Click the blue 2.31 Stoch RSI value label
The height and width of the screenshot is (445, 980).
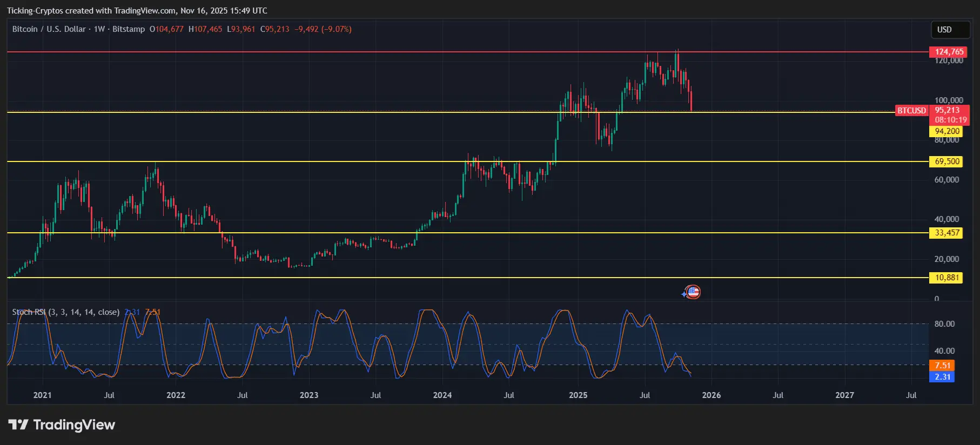(x=943, y=377)
